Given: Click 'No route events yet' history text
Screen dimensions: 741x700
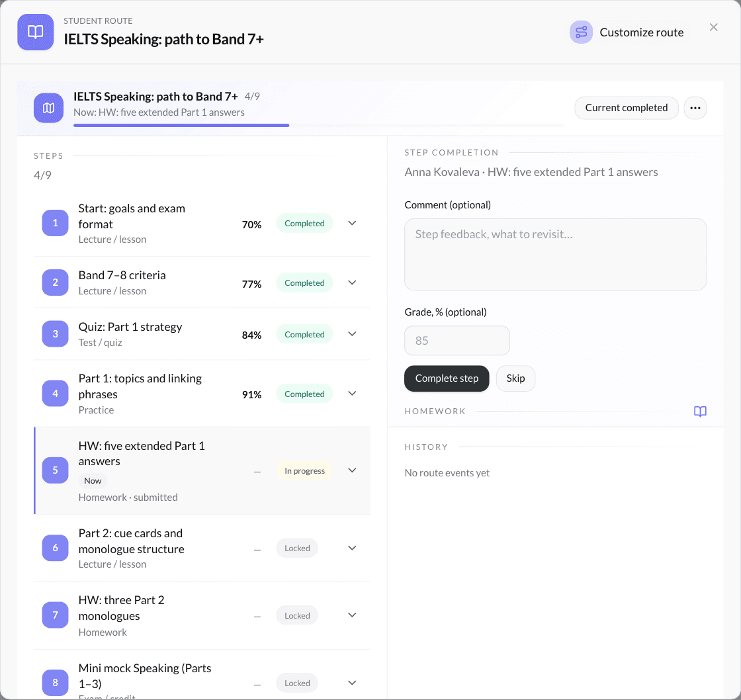Looking at the screenshot, I should (447, 472).
